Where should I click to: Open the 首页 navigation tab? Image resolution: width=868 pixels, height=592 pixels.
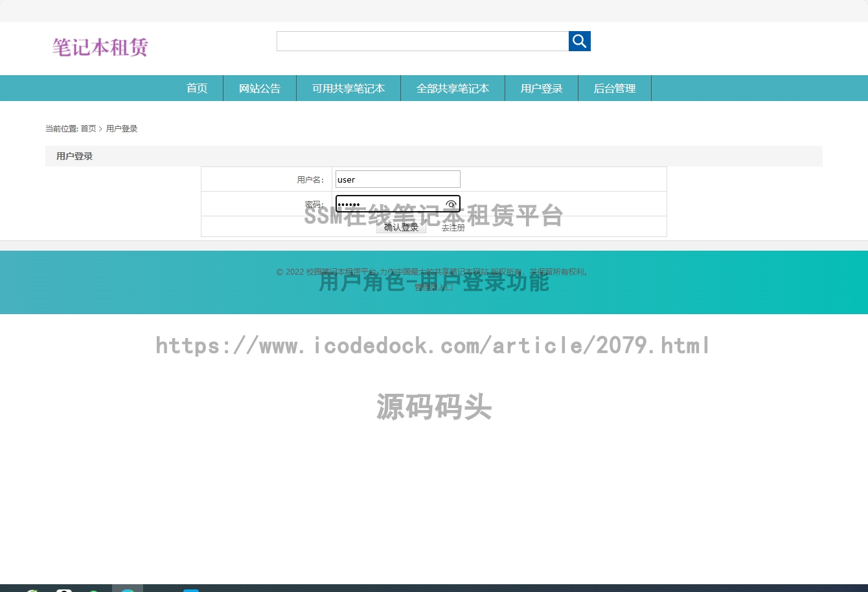tap(197, 88)
